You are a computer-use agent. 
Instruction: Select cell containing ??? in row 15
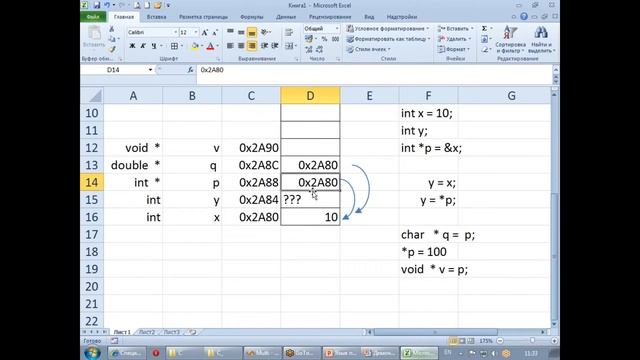point(310,200)
